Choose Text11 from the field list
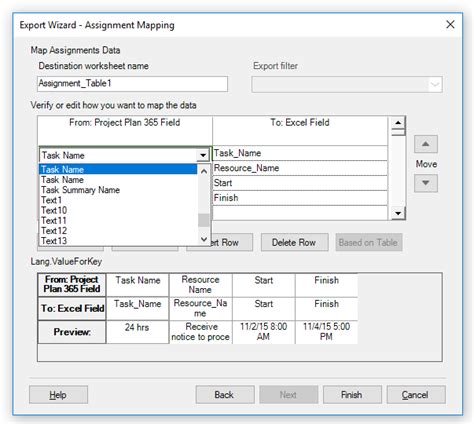Image resolution: width=474 pixels, height=424 pixels. (x=118, y=220)
